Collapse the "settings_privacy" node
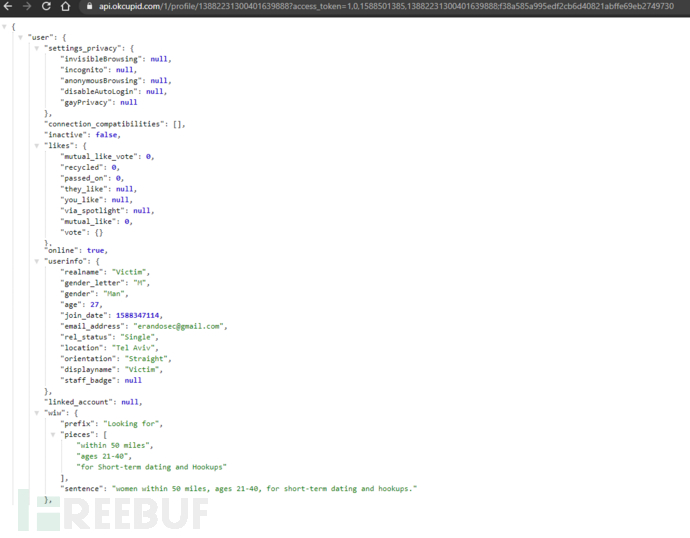The width and height of the screenshot is (690, 538). click(37, 48)
